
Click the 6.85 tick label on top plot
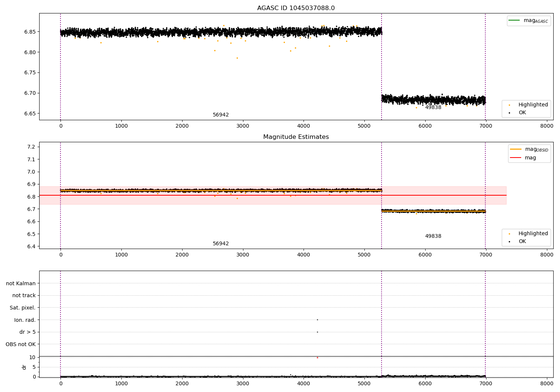pyautogui.click(x=30, y=32)
